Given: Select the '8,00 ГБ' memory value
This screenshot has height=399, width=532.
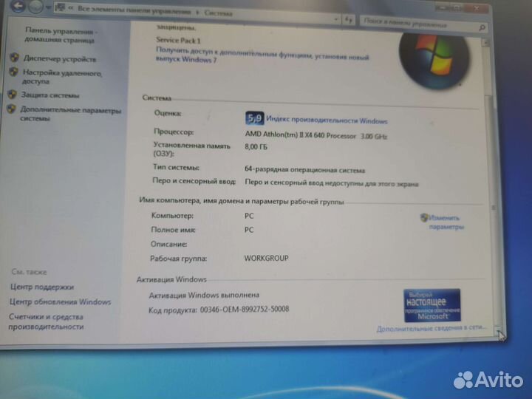Looking at the screenshot, I should (x=256, y=146).
